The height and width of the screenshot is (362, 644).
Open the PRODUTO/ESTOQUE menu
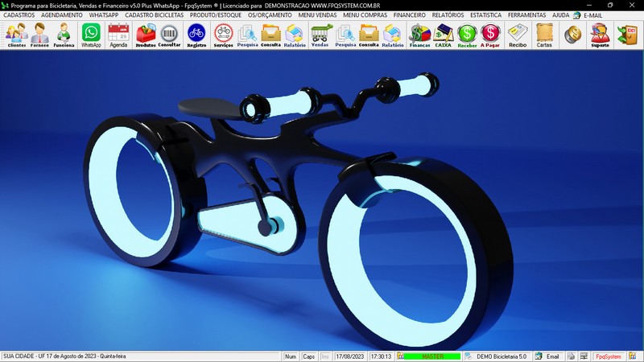216,15
